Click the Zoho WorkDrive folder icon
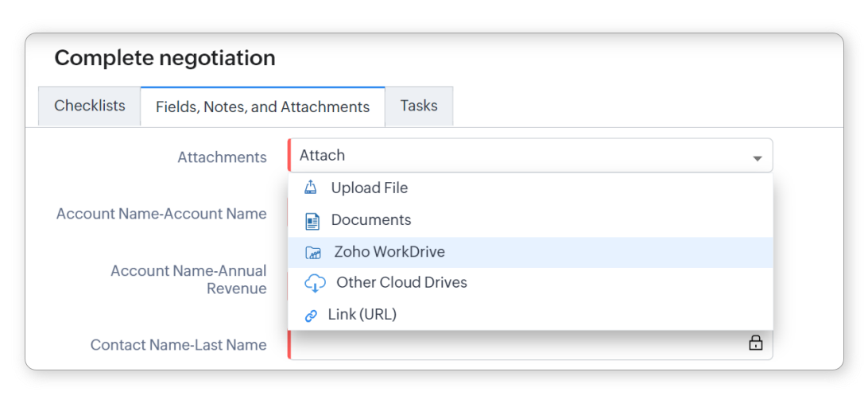868x403 pixels. point(313,253)
